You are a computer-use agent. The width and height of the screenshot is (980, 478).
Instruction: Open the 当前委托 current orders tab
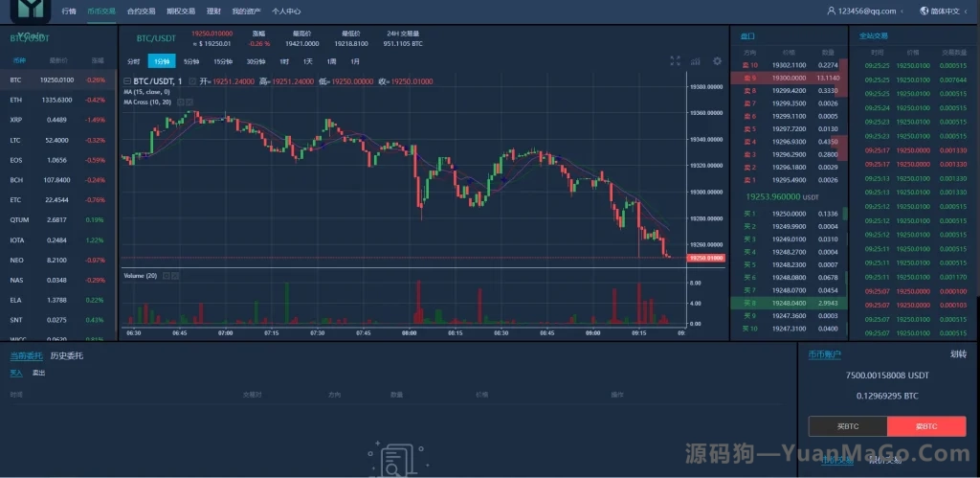click(x=26, y=356)
